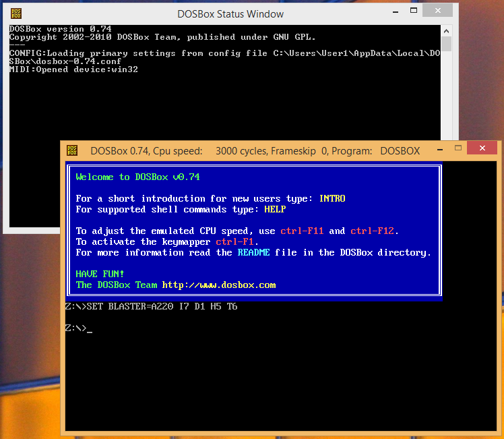The image size is (504, 439).
Task: Close the DOSBox Status Window
Action: click(x=437, y=11)
